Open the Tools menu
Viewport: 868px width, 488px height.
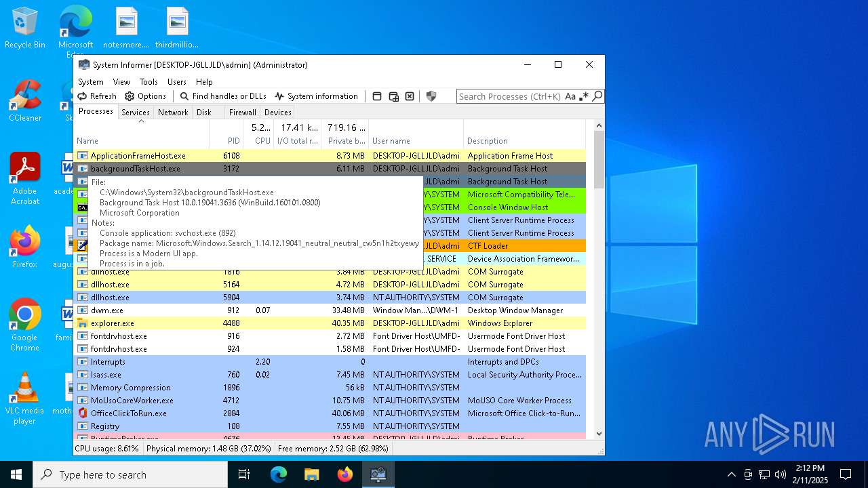click(149, 81)
